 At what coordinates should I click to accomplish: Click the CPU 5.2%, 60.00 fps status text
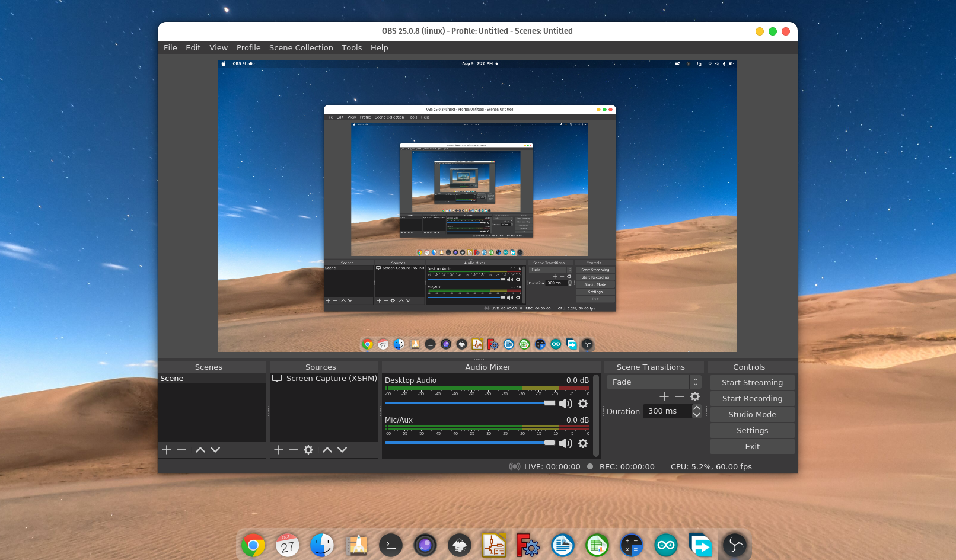(711, 467)
